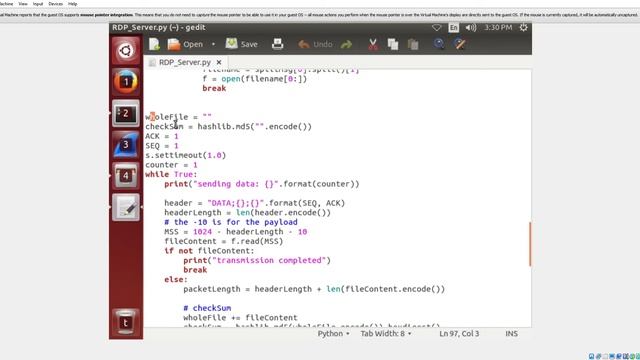The image size is (640, 360).
Task: Redo the last undone action
Action: [347, 44]
